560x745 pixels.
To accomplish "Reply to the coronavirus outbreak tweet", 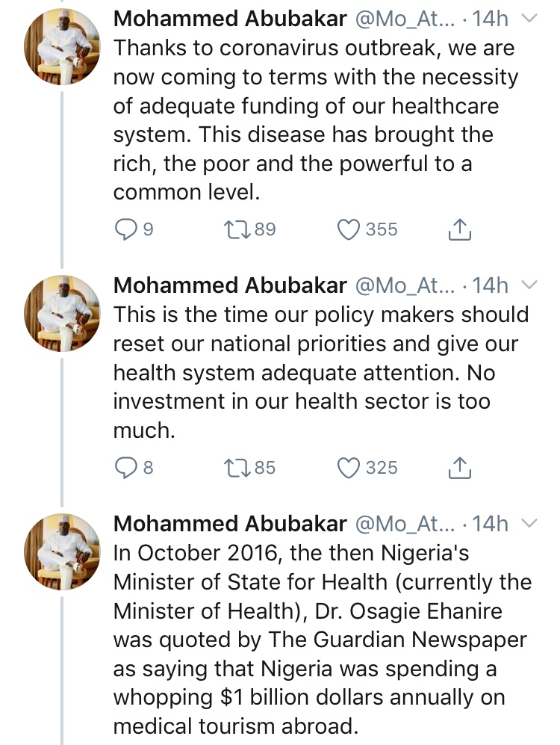I will (x=125, y=229).
